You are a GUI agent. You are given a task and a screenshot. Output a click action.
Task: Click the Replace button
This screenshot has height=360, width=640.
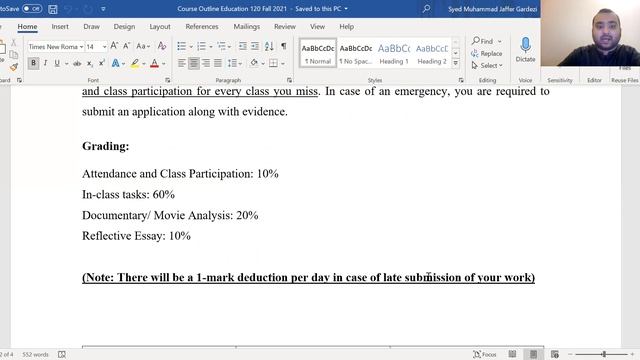click(x=487, y=53)
